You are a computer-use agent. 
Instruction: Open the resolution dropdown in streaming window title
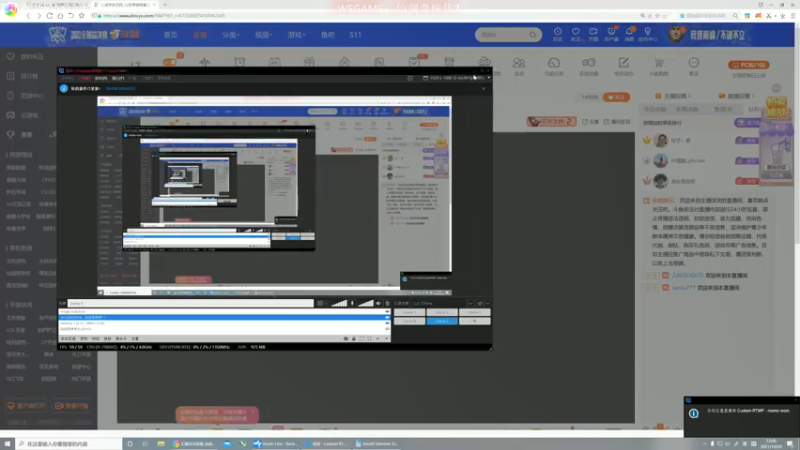(489, 78)
